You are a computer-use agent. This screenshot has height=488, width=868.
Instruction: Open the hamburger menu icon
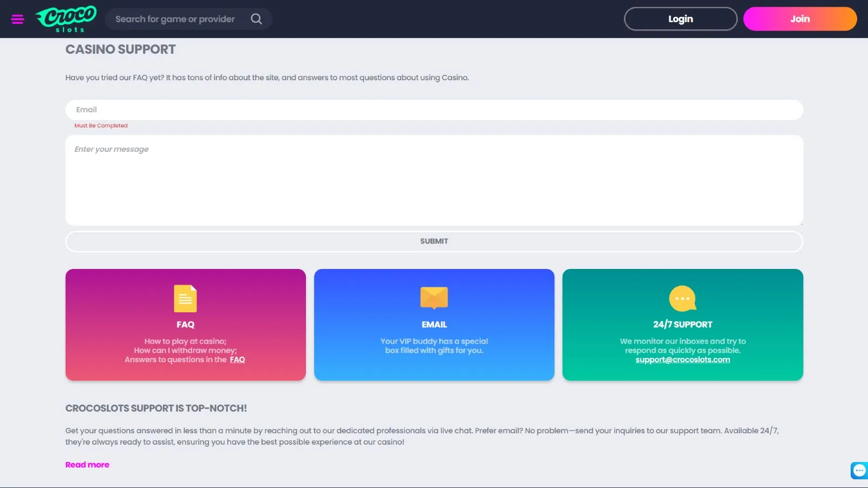17,20
